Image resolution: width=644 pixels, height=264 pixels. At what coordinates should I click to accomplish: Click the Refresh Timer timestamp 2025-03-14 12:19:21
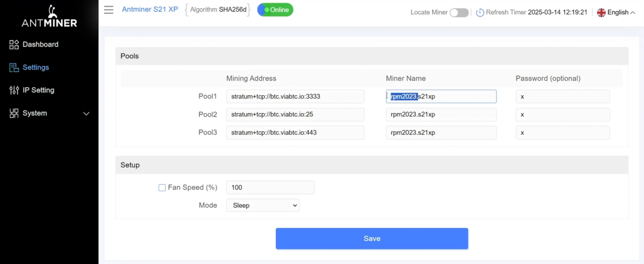(557, 12)
